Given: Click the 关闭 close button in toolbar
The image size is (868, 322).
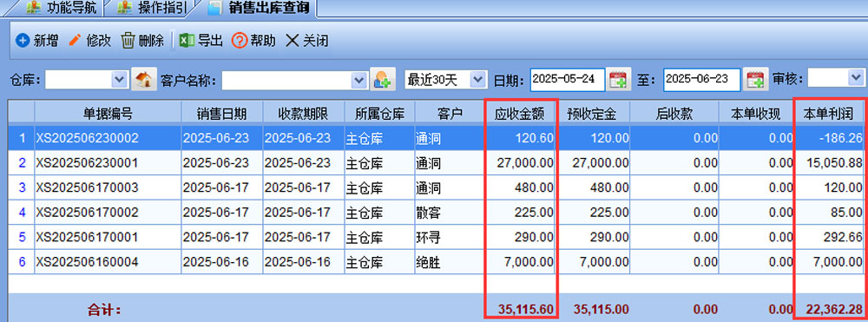Looking at the screenshot, I should pyautogui.click(x=306, y=41).
